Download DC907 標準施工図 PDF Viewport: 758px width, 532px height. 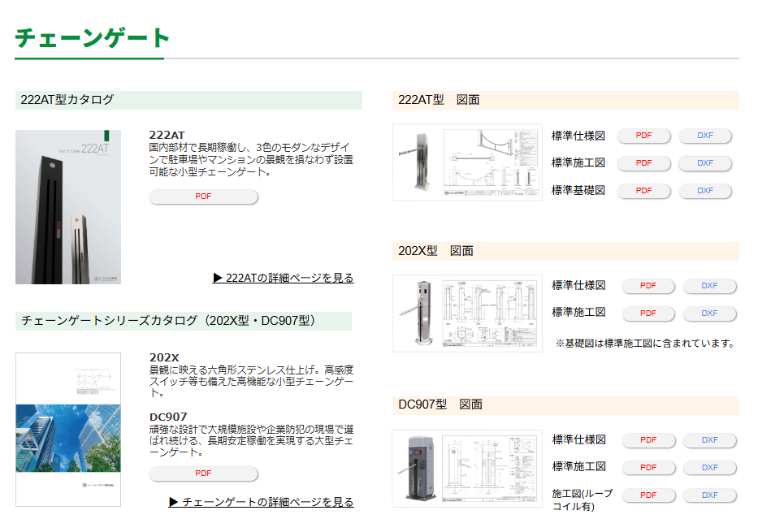pyautogui.click(x=648, y=468)
